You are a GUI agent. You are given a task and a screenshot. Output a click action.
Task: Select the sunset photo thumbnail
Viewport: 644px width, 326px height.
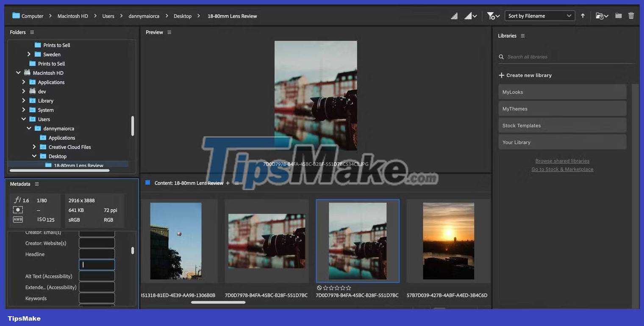(448, 241)
